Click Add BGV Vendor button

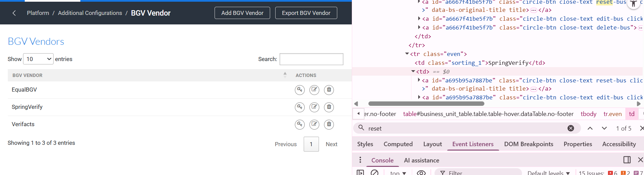242,13
